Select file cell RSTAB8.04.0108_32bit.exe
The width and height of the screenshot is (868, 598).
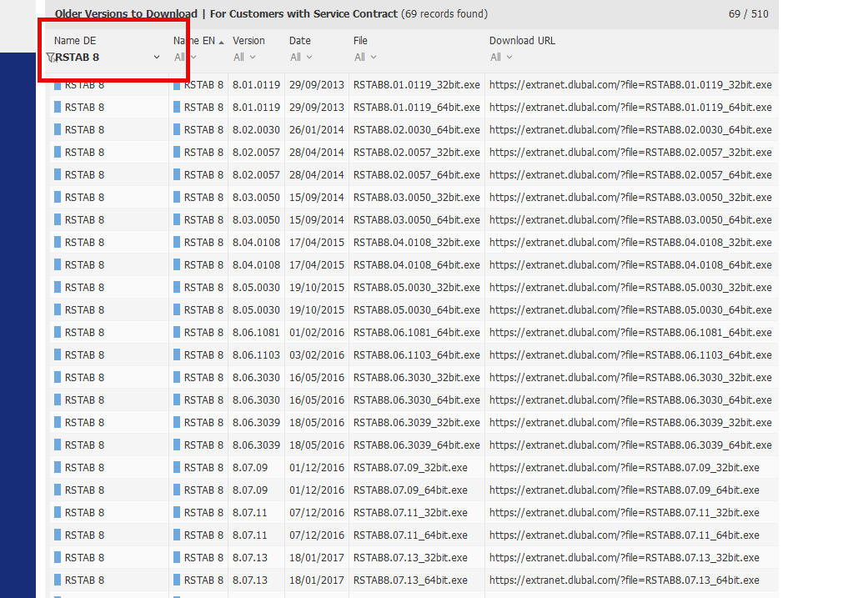pos(416,243)
